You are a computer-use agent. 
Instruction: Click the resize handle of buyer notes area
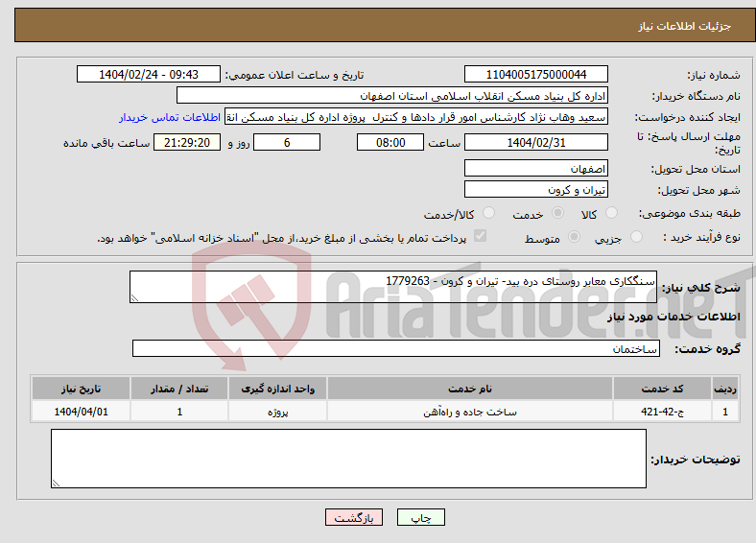click(56, 484)
